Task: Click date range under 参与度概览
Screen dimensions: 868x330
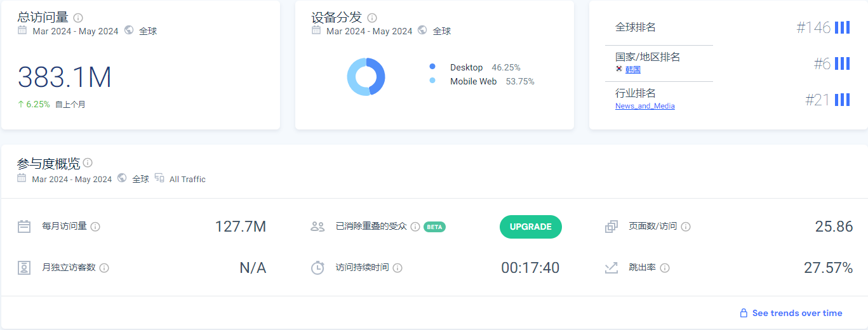Action: [72, 179]
